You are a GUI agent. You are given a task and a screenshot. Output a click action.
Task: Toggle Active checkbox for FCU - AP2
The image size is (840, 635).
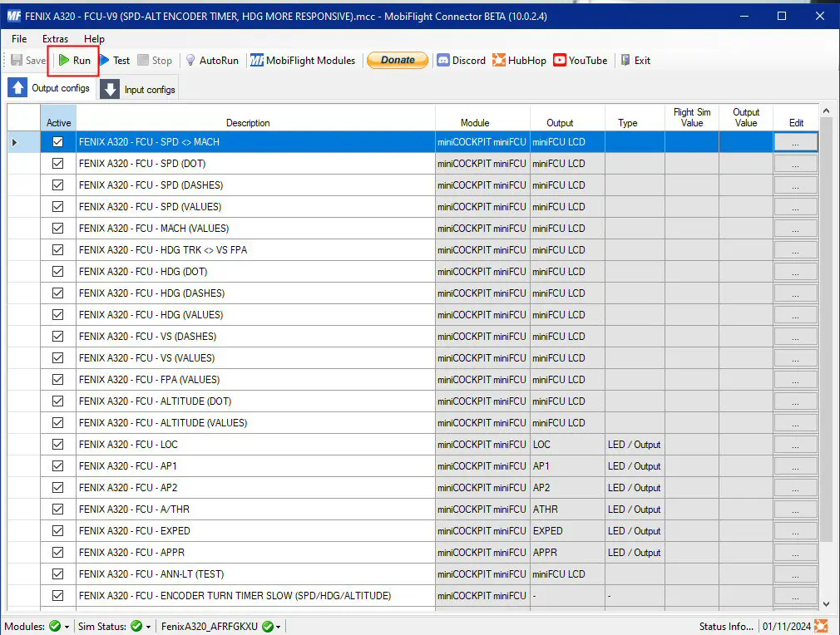(58, 487)
